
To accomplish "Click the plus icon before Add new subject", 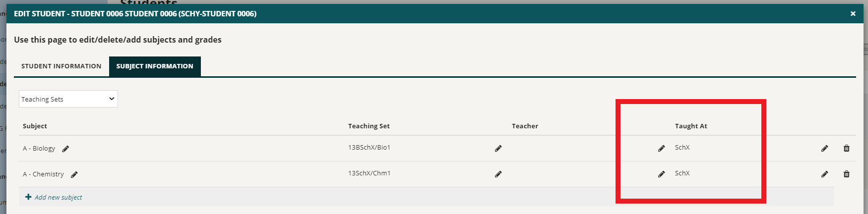I will (28, 197).
